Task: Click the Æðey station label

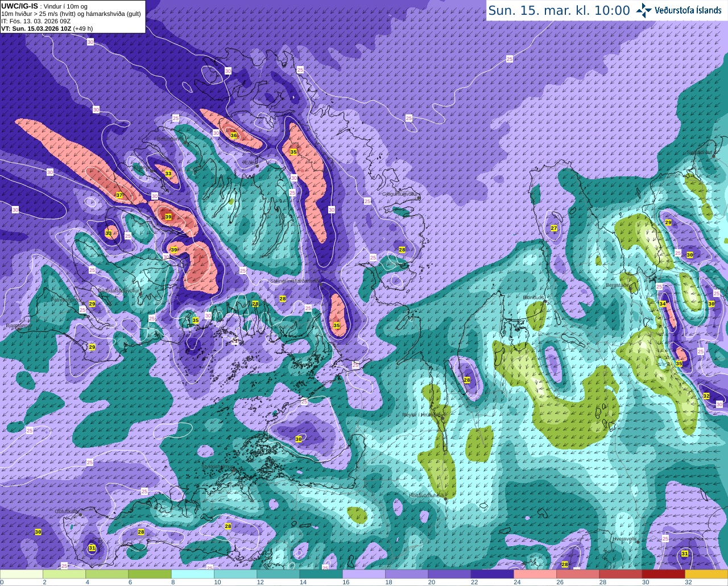Action: (249, 162)
